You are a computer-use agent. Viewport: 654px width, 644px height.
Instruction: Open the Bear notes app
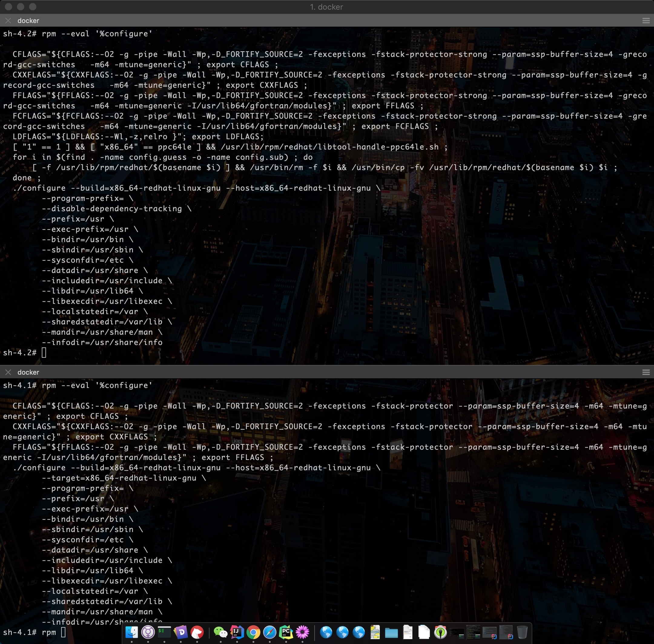coord(197,632)
